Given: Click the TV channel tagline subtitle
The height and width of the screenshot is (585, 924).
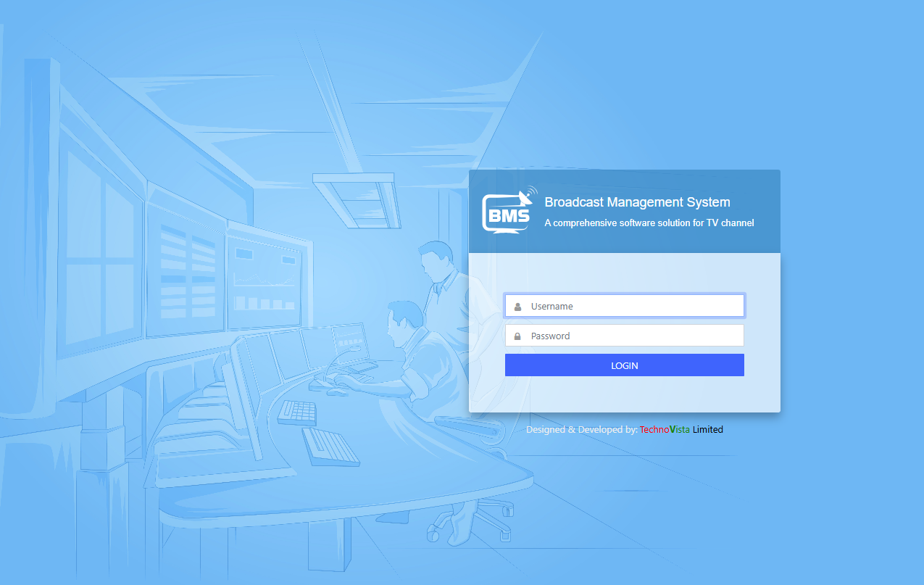Looking at the screenshot, I should point(649,223).
